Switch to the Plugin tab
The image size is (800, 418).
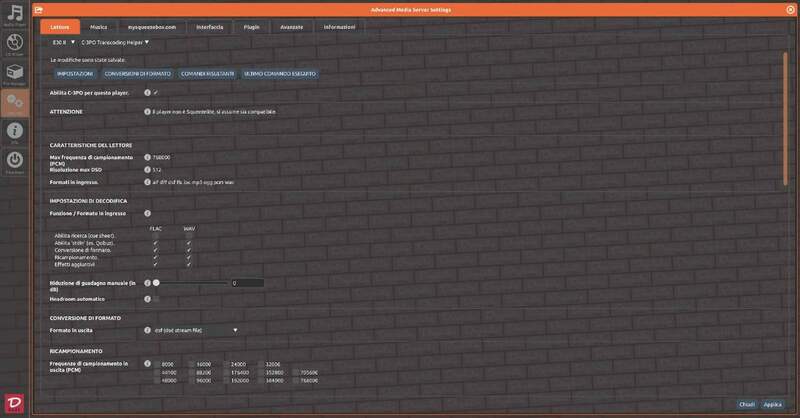tap(251, 27)
